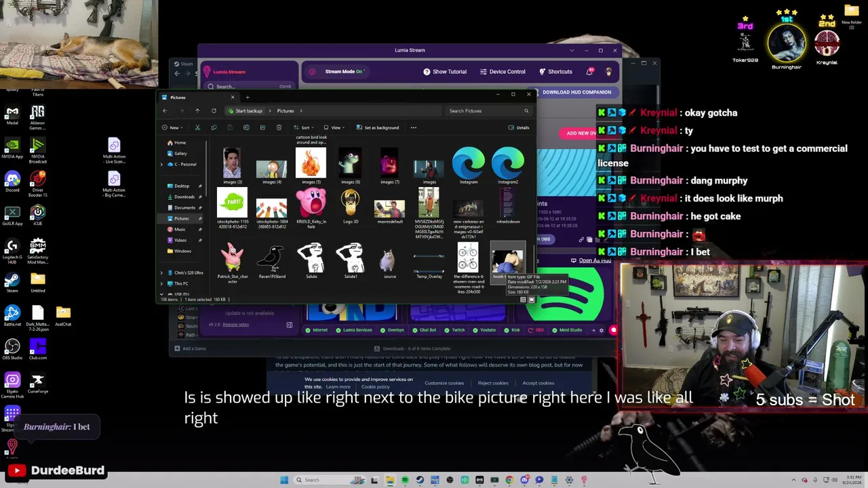Click the Rename icon in Explorer toolbar
The width and height of the screenshot is (868, 488).
point(246,127)
